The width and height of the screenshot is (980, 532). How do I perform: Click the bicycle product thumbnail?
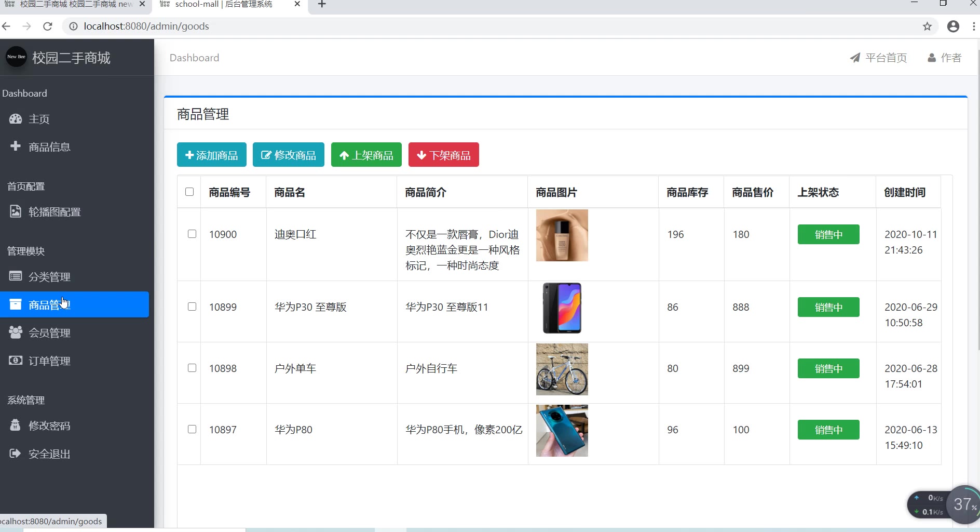coord(562,369)
